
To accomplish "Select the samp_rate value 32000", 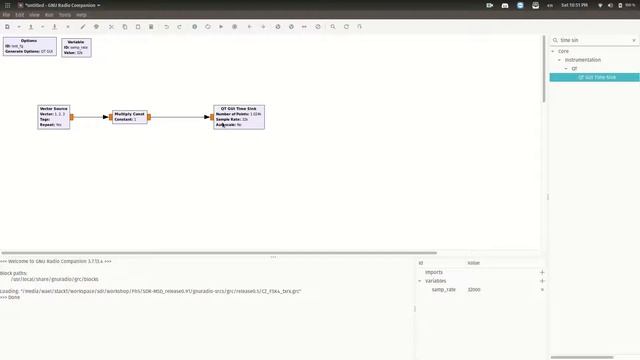I will pos(474,290).
